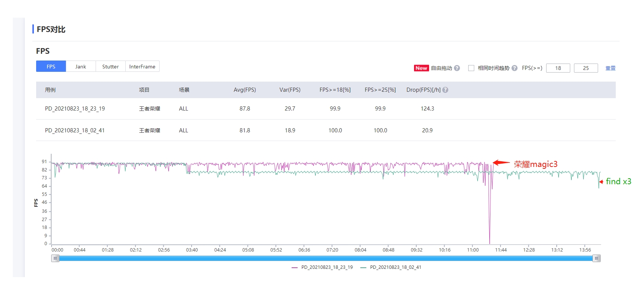Click Avg FPS value 81.8
644x282 pixels.
pos(245,130)
